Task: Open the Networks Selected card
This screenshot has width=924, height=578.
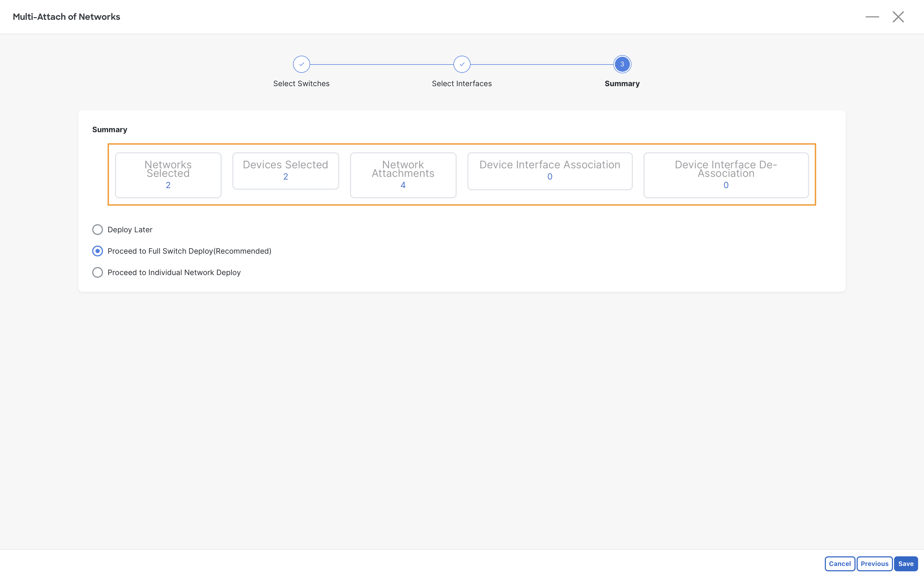Action: [168, 175]
